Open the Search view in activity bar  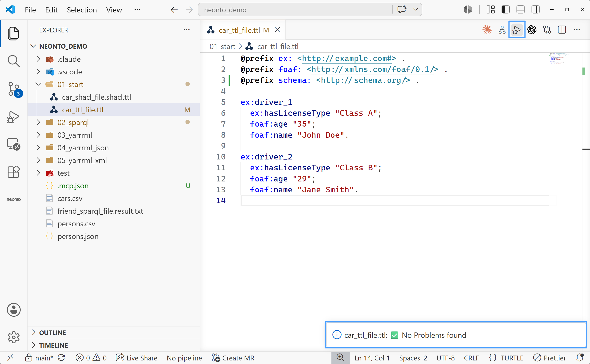tap(14, 61)
